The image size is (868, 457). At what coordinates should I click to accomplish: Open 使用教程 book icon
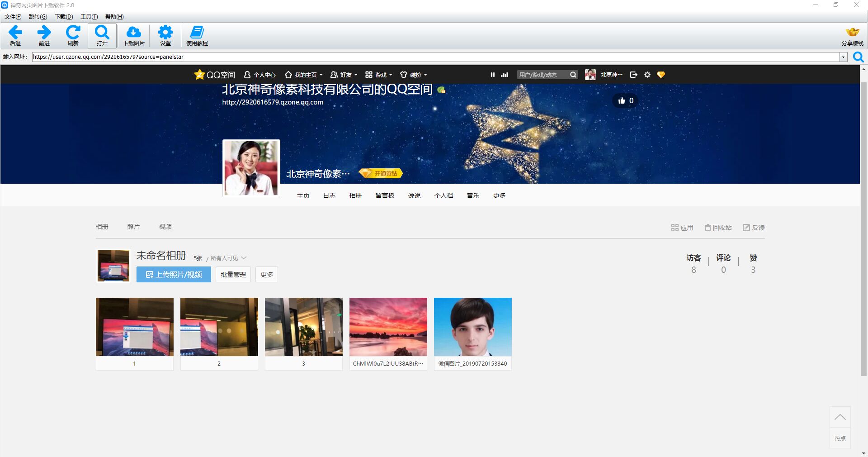[197, 32]
